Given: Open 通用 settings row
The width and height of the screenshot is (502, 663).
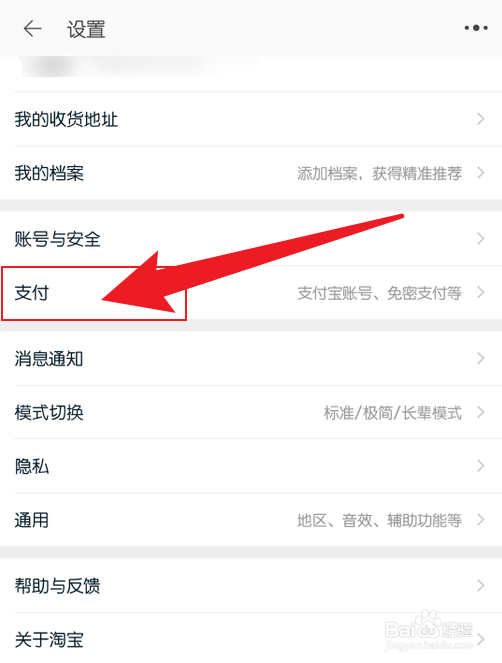Looking at the screenshot, I should (x=251, y=520).
